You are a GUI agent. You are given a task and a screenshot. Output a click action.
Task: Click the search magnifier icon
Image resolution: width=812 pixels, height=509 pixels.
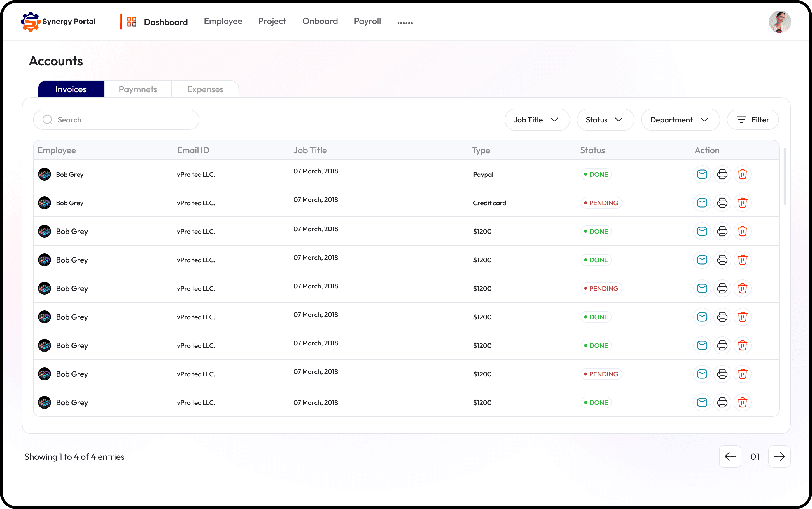click(48, 120)
